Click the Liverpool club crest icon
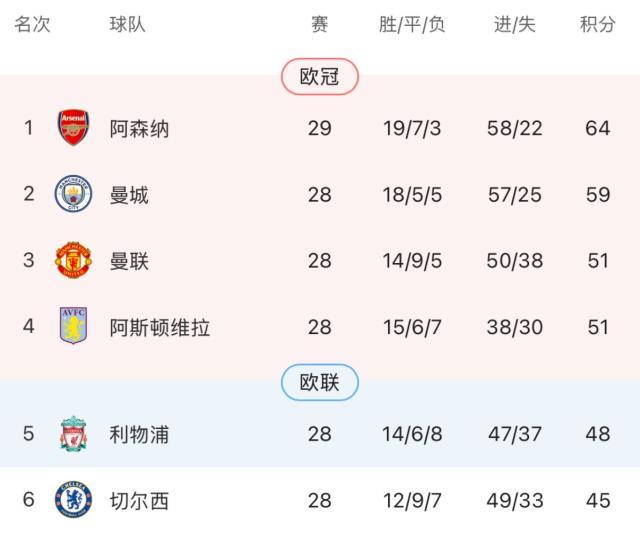The height and width of the screenshot is (534, 640). [x=73, y=434]
